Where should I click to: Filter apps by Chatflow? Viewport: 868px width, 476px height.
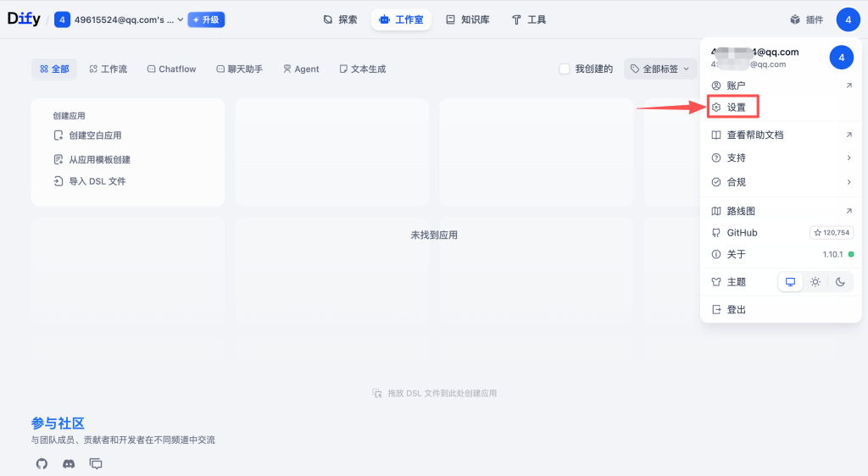(x=171, y=69)
